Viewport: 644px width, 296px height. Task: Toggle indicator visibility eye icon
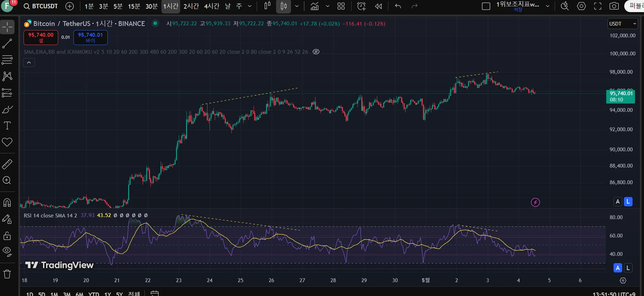click(x=316, y=52)
